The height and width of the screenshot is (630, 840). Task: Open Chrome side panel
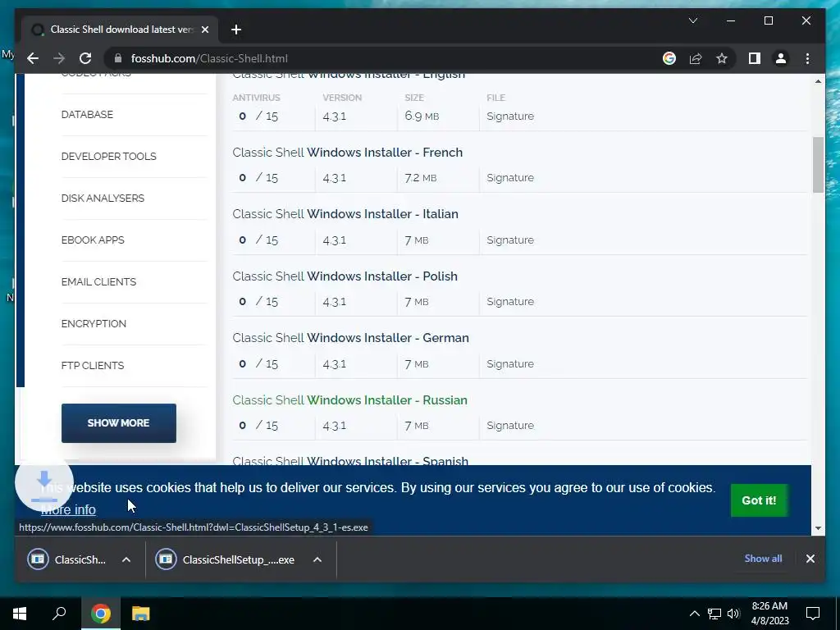pyautogui.click(x=755, y=58)
